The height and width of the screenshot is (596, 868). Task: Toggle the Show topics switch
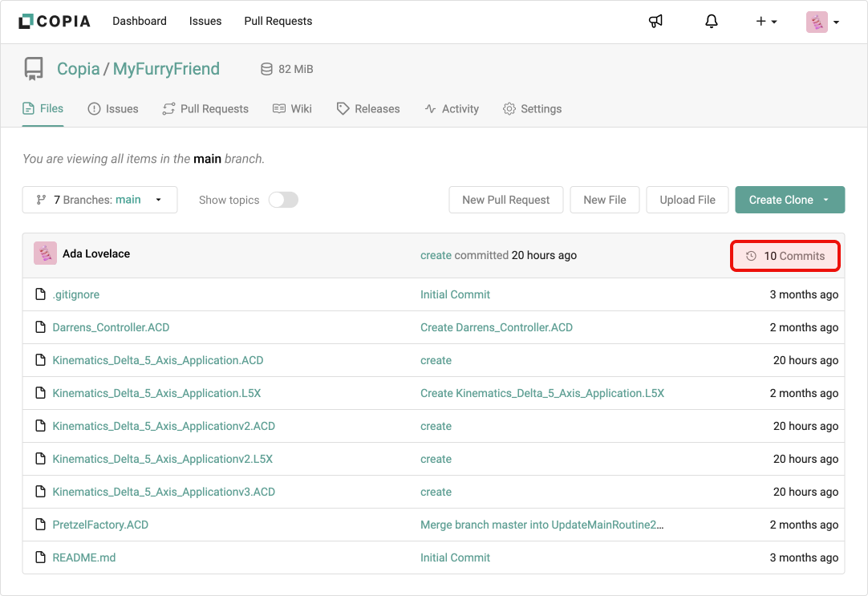(283, 200)
